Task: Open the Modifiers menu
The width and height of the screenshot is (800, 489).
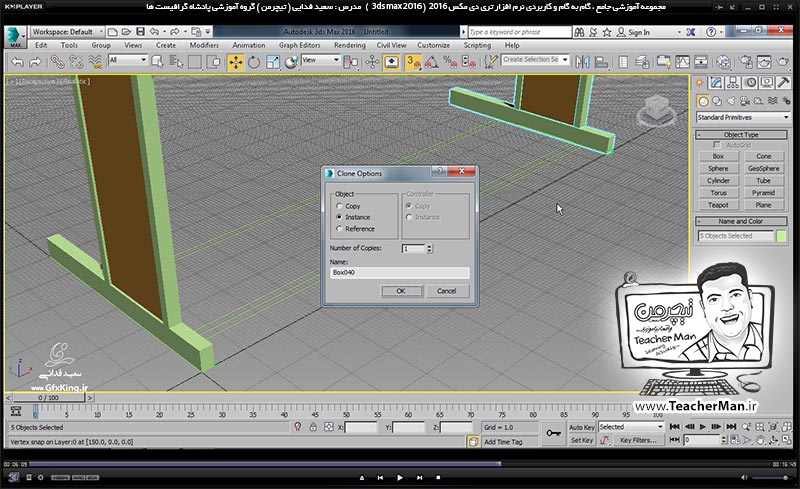Action: coord(204,45)
